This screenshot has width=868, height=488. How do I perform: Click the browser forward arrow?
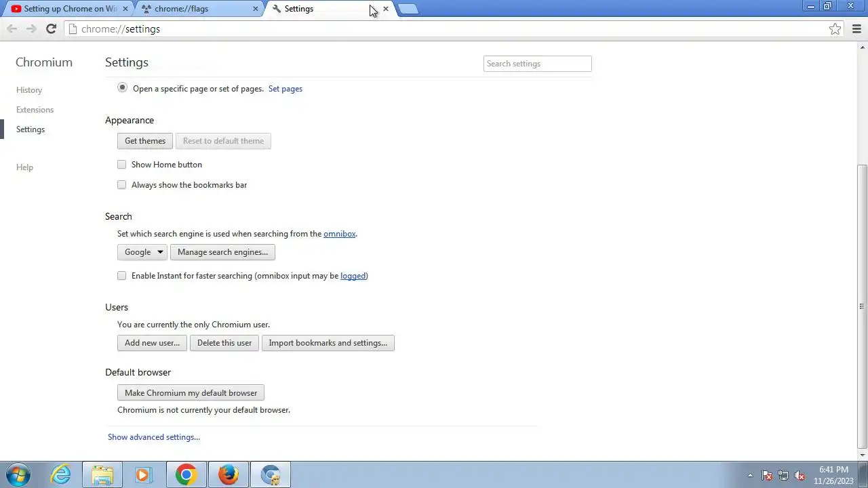click(31, 28)
